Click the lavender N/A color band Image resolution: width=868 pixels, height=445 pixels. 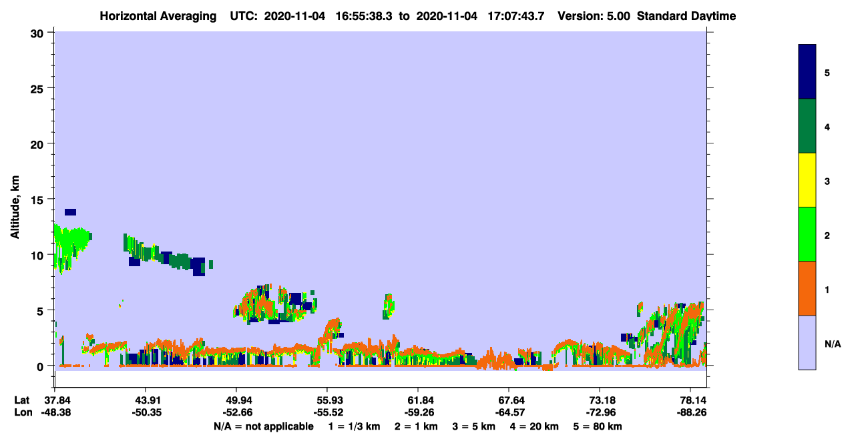point(807,342)
